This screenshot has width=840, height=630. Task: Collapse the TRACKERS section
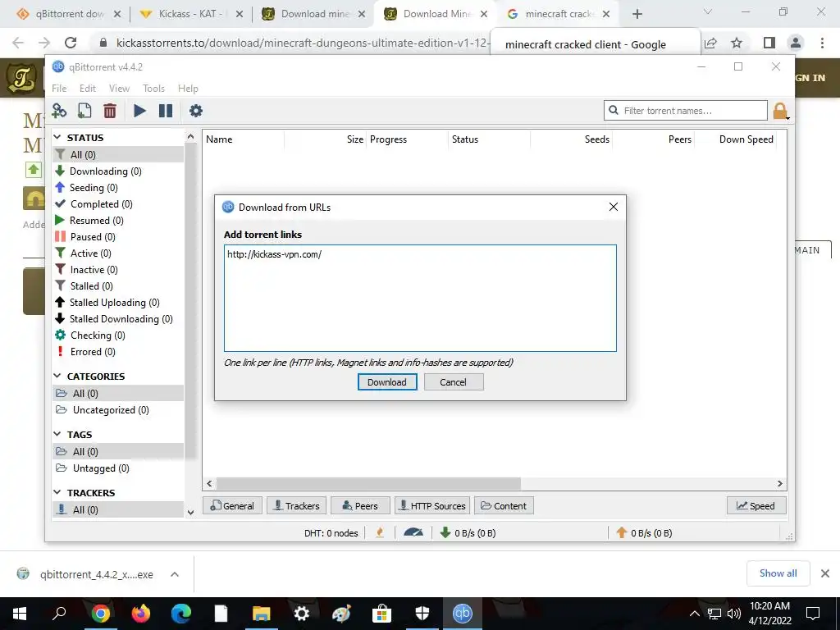point(58,492)
